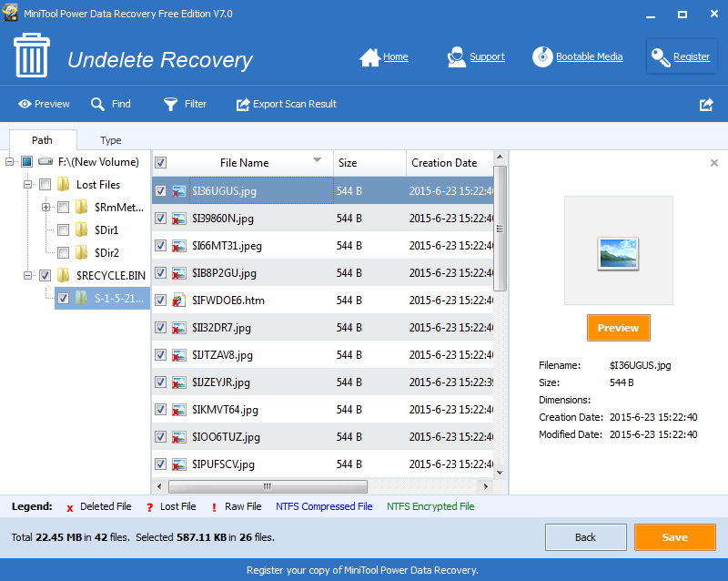
Task: Click the registration reminder in status bar
Action: coord(362,570)
